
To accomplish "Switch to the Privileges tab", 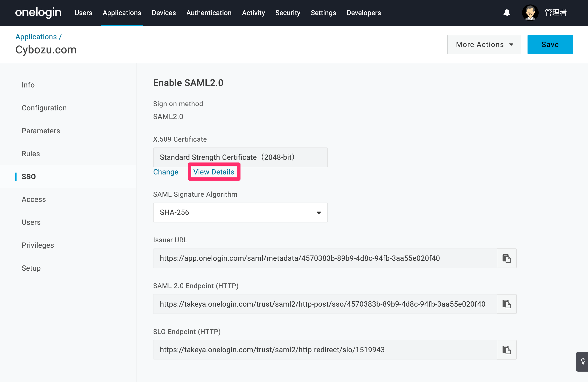I will point(38,245).
